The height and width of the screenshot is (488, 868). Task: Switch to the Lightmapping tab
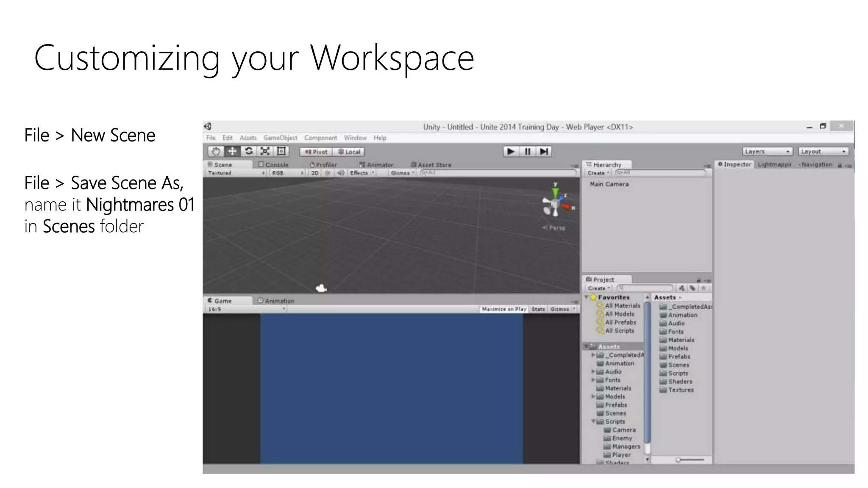[774, 164]
